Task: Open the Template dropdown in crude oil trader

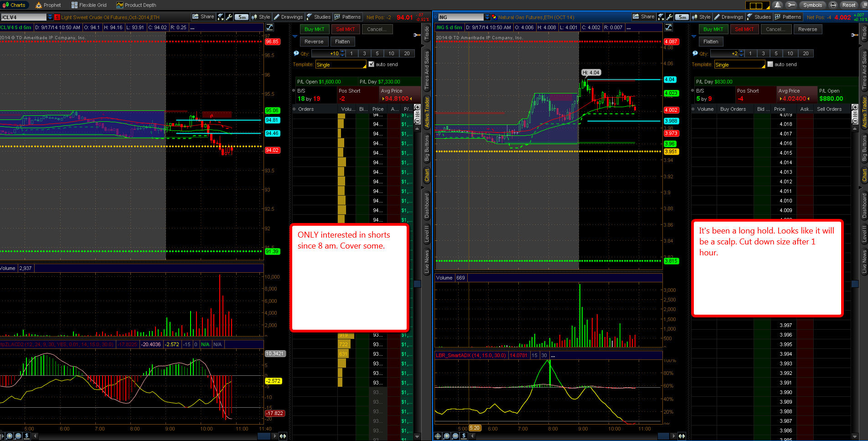Action: click(x=341, y=65)
